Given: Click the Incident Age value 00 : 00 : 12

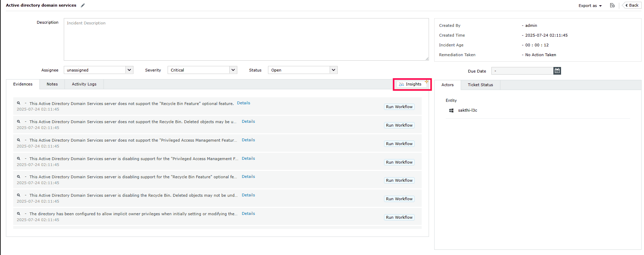Looking at the screenshot, I should [x=537, y=45].
